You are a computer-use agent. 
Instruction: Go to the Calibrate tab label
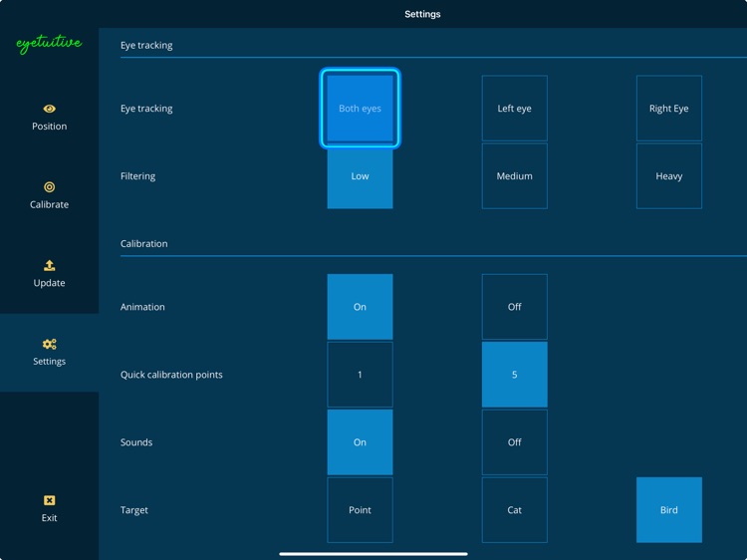[x=49, y=204]
